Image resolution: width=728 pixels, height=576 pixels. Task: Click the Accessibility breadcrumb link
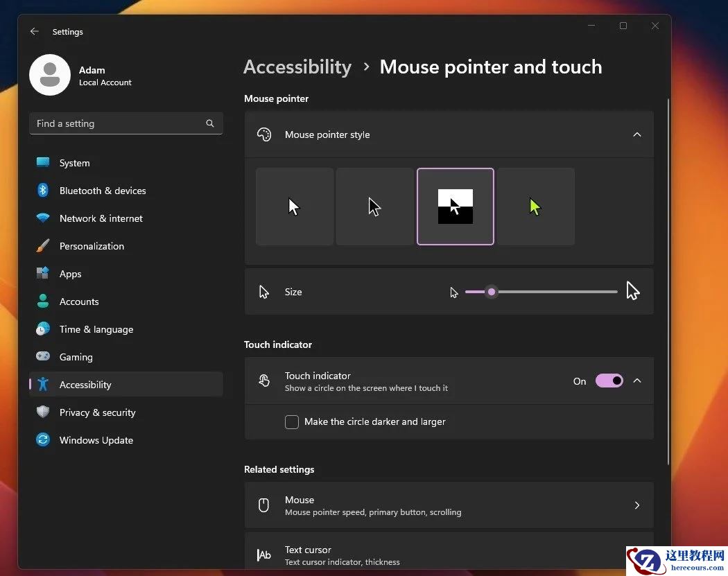[297, 67]
